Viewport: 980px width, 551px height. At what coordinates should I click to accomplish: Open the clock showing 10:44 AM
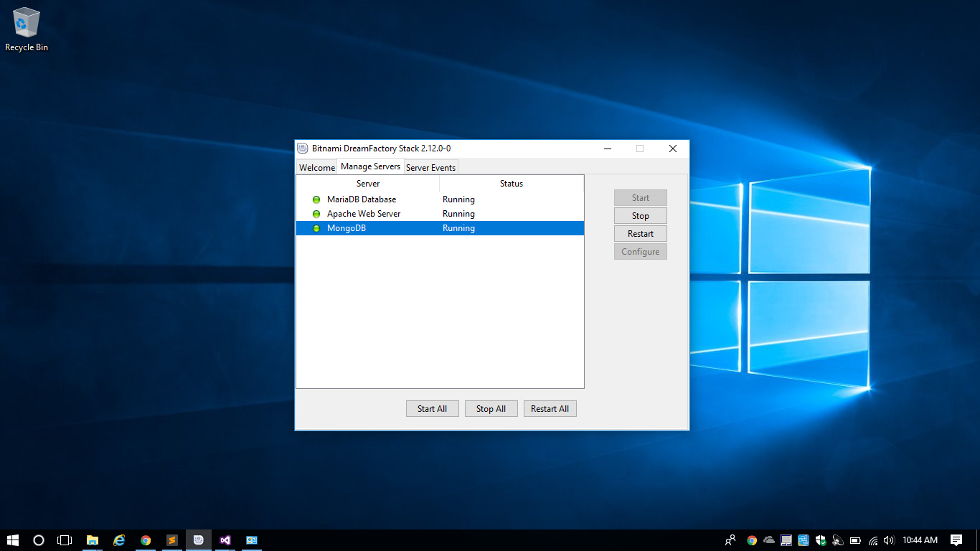[x=920, y=540]
